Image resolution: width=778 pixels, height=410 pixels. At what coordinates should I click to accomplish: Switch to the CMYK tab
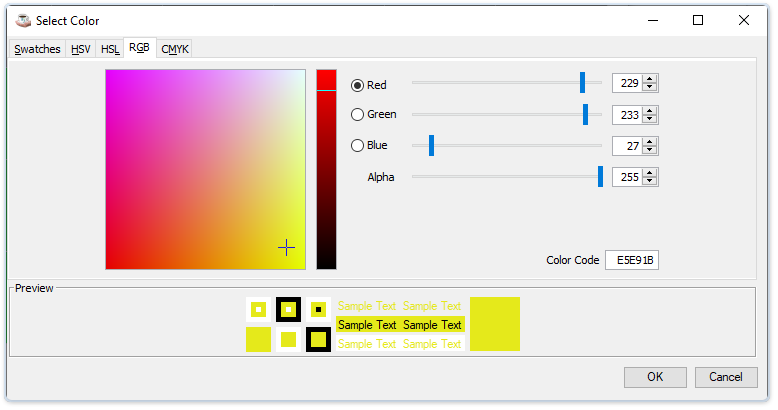click(175, 49)
